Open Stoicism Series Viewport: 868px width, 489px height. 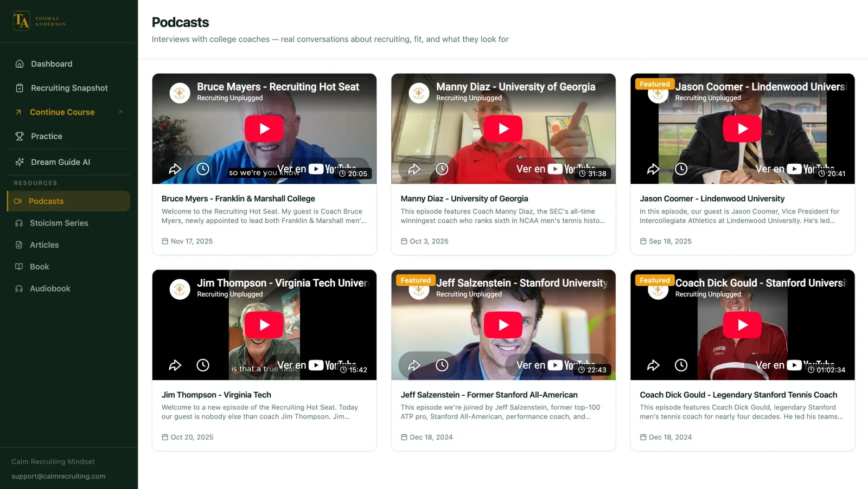[x=69, y=223]
